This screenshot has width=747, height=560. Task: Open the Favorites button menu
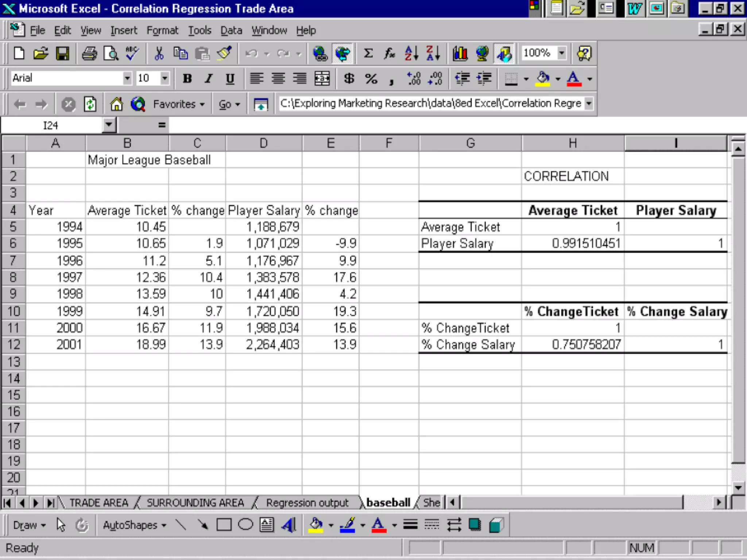click(178, 104)
